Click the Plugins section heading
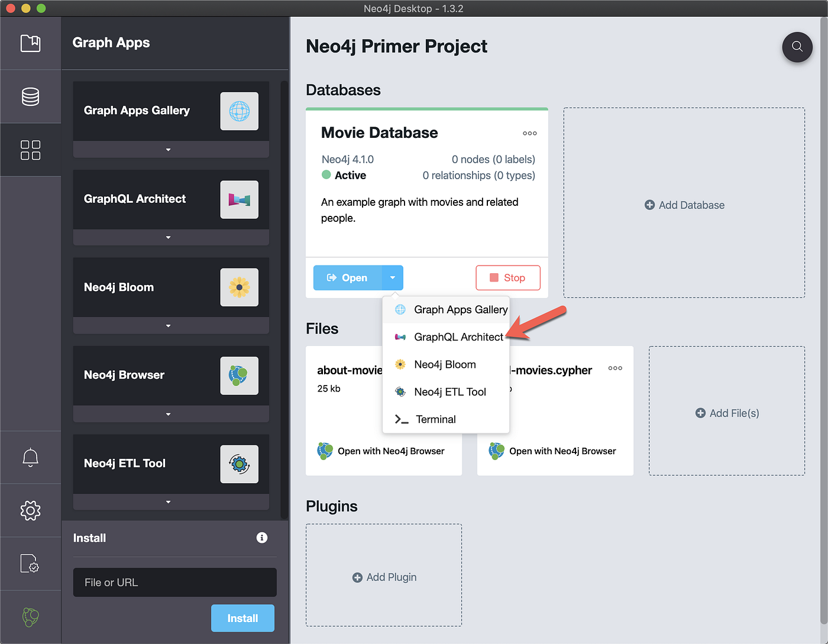The width and height of the screenshot is (828, 644). click(x=332, y=507)
